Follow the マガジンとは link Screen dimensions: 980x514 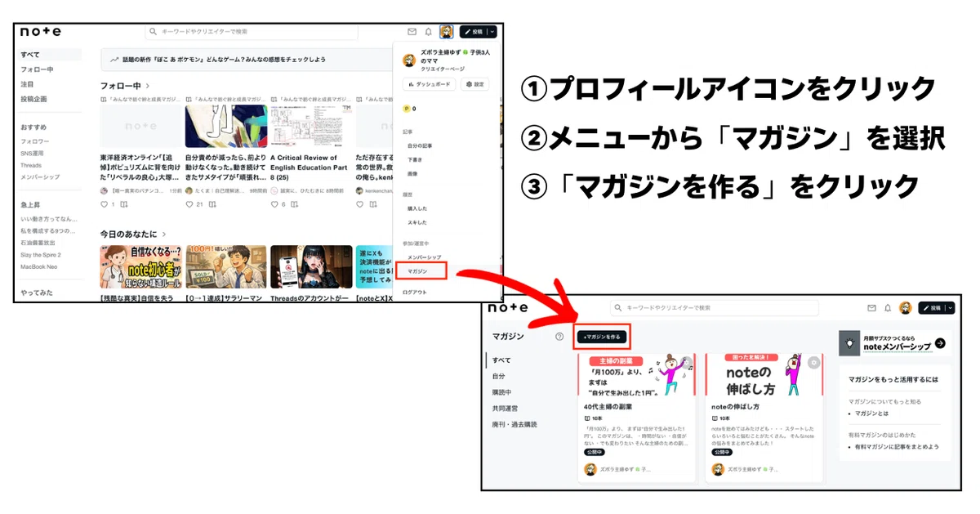tap(869, 414)
